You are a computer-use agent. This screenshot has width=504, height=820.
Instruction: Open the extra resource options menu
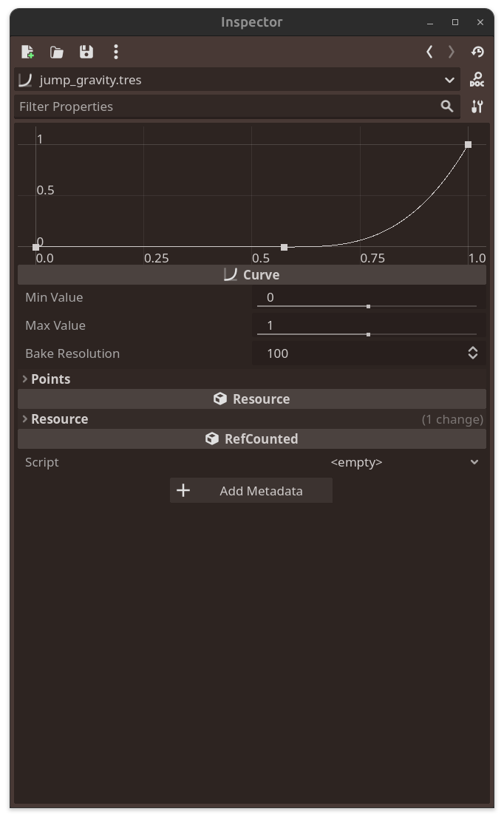[115, 52]
